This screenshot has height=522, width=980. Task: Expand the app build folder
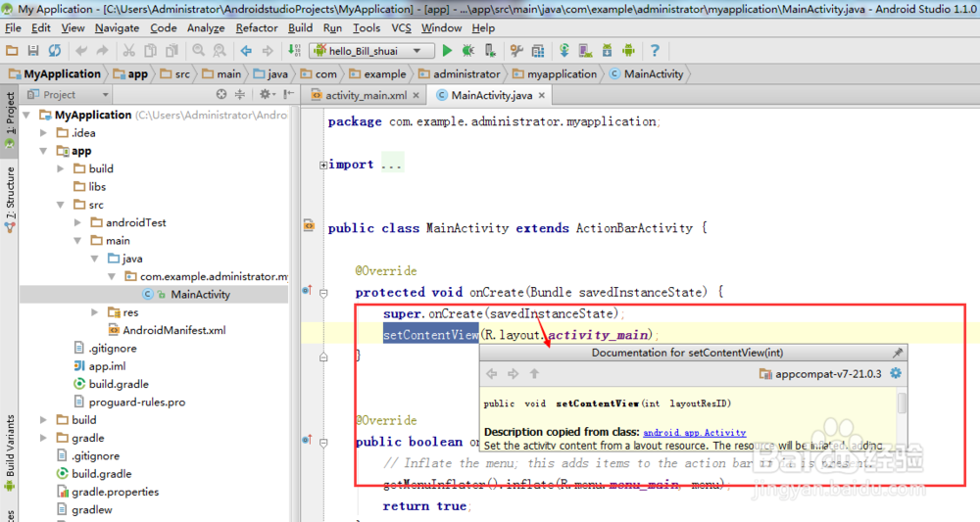[x=60, y=168]
